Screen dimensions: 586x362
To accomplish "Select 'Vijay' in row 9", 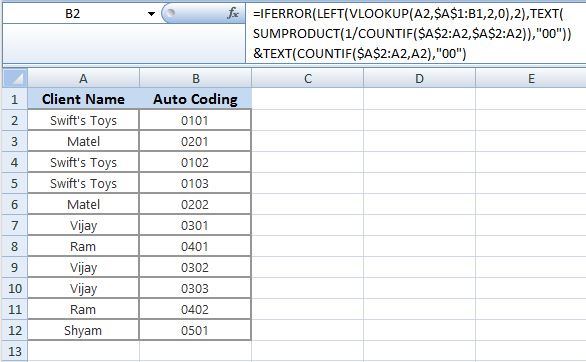I will coord(83,267).
